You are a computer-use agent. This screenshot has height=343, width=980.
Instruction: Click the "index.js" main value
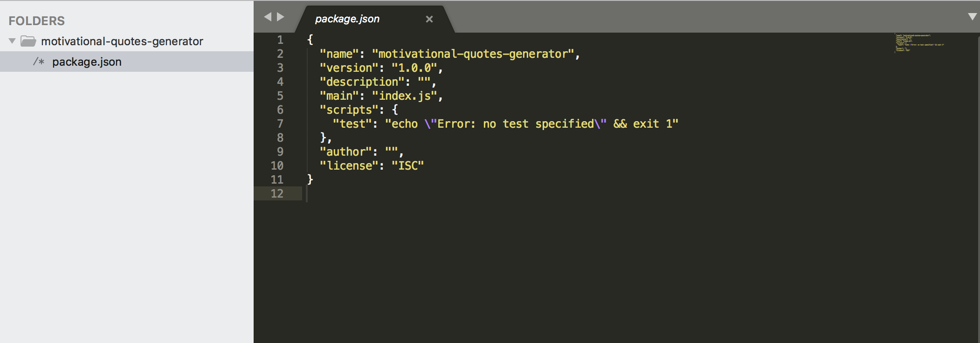tap(404, 96)
